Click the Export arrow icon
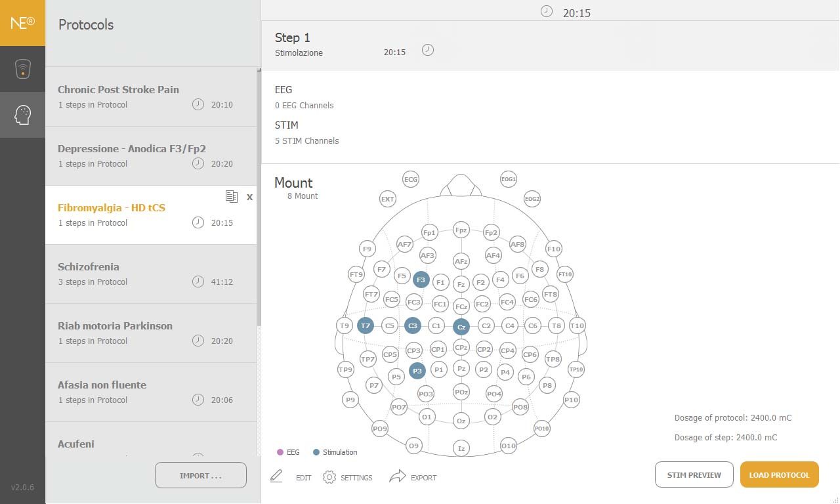The width and height of the screenshot is (840, 504). [x=398, y=476]
